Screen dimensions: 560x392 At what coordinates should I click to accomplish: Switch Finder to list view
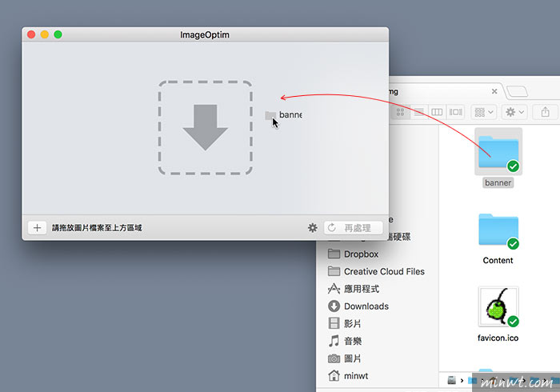419,112
